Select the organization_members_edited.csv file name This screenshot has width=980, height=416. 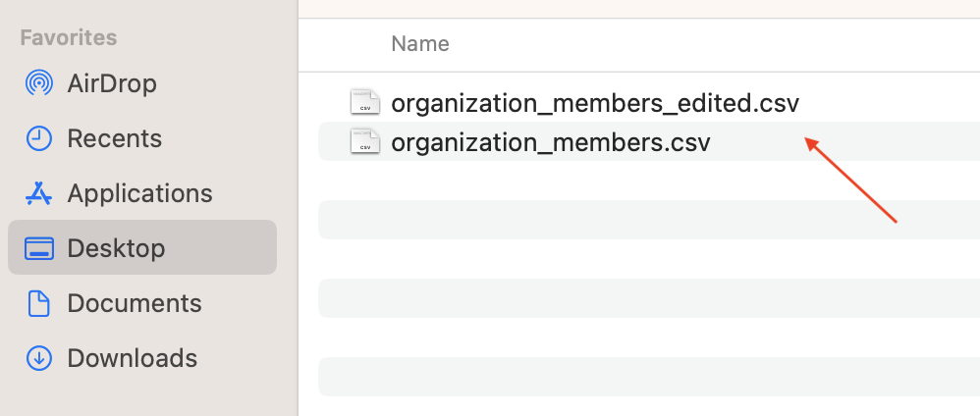(x=595, y=102)
